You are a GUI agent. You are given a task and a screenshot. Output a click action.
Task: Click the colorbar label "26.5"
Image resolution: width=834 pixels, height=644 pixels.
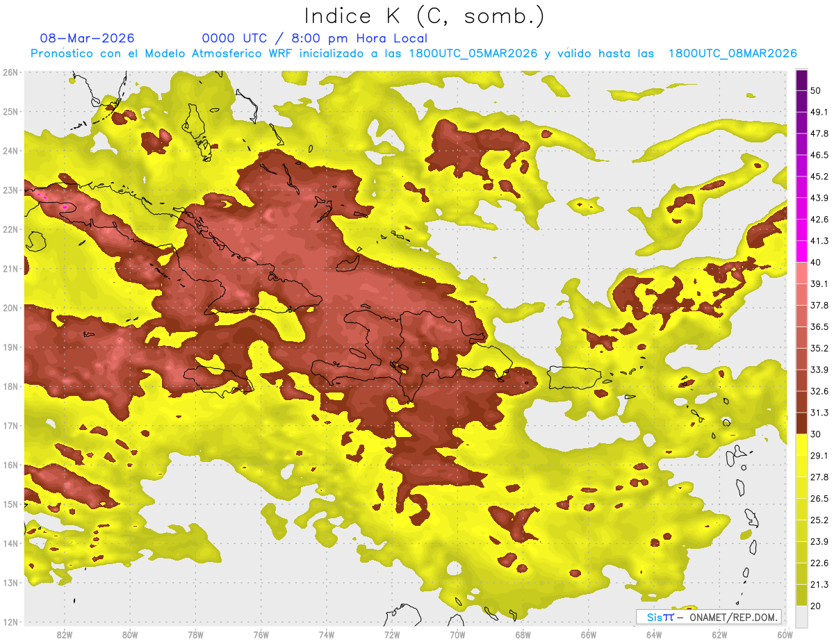[819, 499]
